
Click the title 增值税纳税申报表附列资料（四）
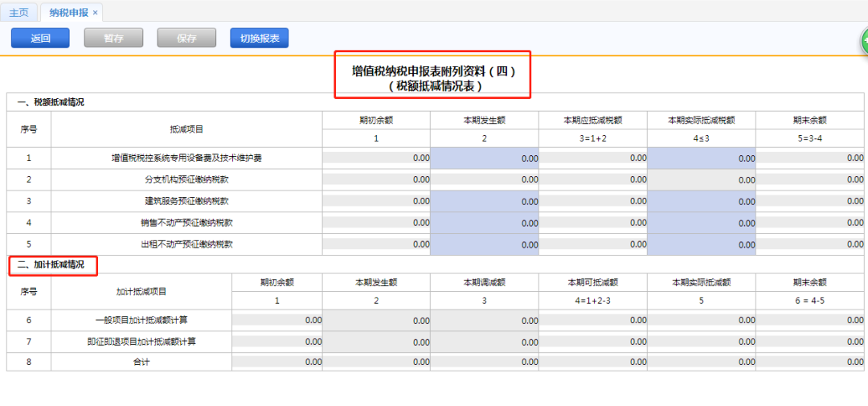tap(433, 71)
